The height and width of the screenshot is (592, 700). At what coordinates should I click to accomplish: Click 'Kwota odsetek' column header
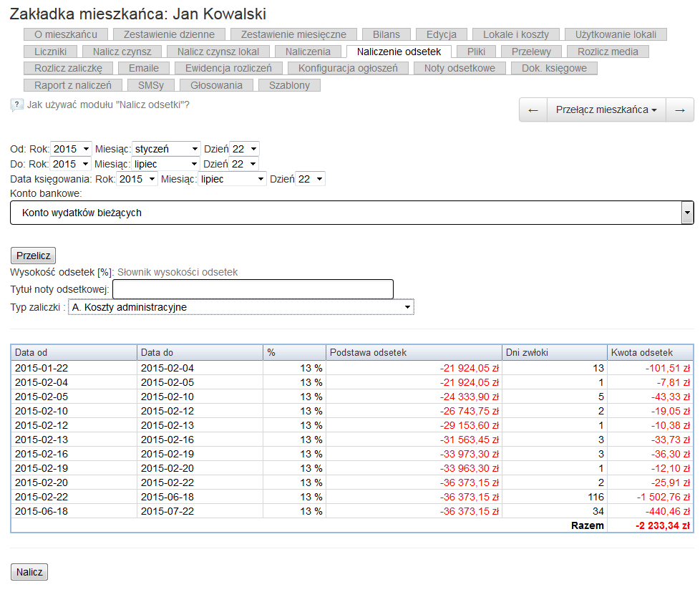pyautogui.click(x=650, y=352)
